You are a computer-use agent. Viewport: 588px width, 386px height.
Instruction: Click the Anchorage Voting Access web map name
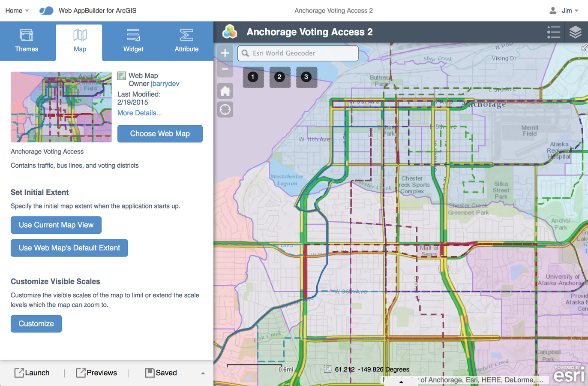click(47, 151)
